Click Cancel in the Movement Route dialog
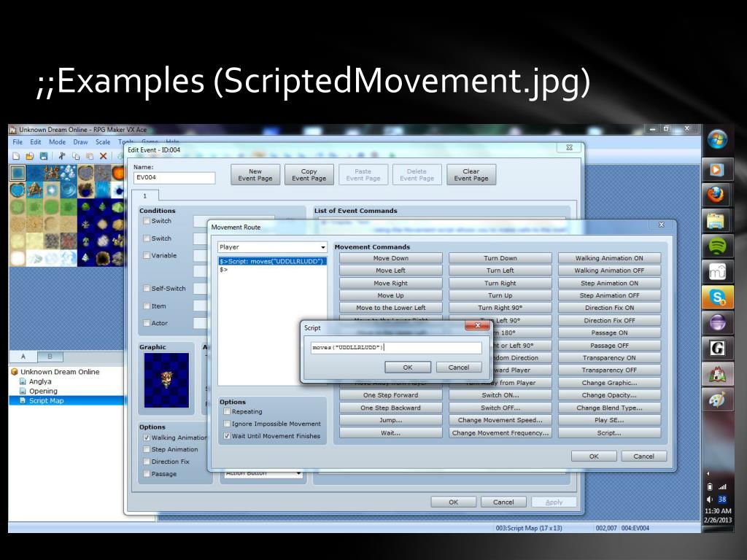This screenshot has width=747, height=560. point(643,456)
